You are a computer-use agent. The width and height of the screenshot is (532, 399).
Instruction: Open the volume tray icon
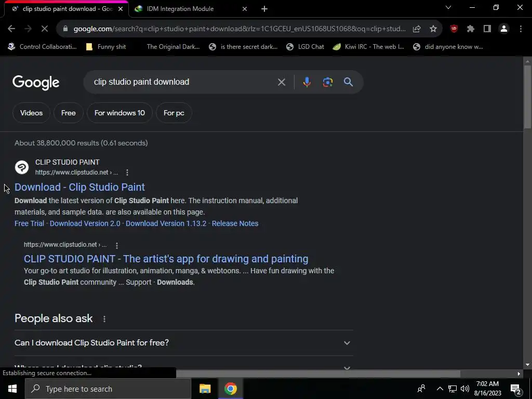point(465,389)
